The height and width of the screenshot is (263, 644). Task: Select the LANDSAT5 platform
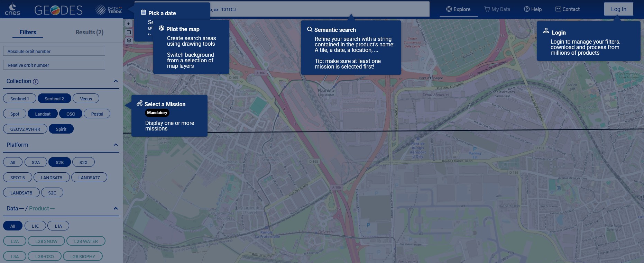(52, 178)
